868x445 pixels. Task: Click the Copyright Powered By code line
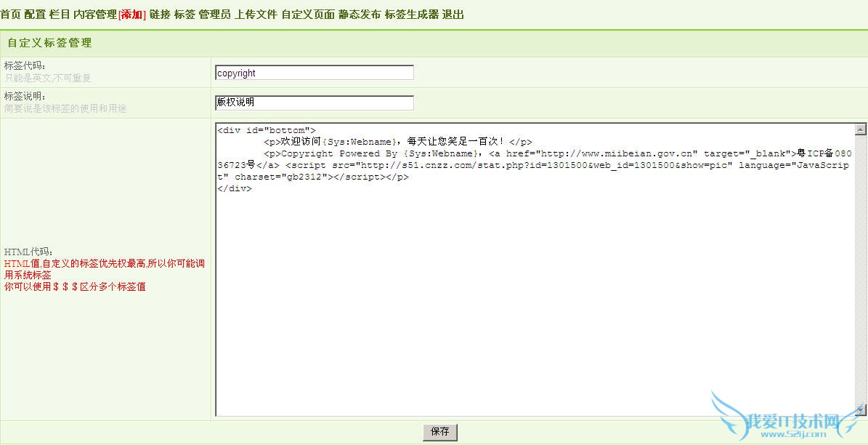point(534,165)
